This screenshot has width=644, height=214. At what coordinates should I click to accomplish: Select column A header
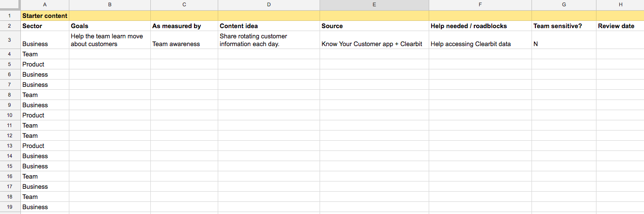tap(45, 5)
